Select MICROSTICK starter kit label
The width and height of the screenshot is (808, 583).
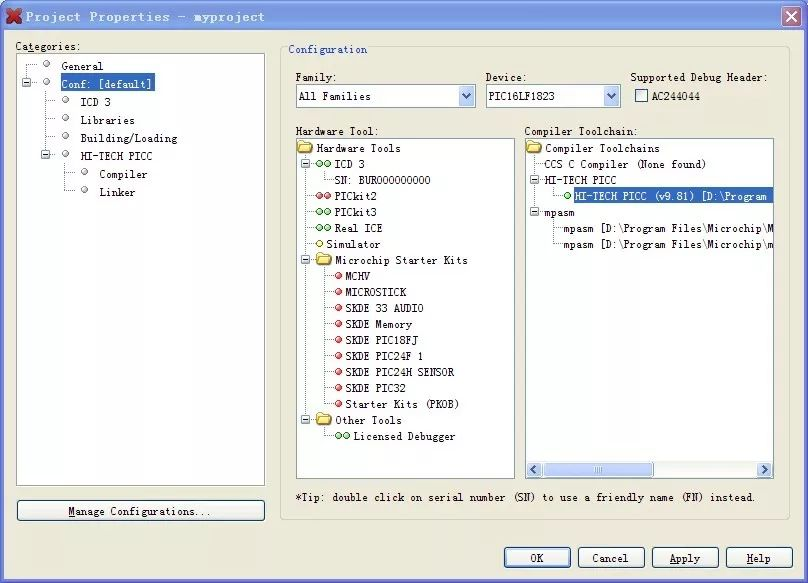[376, 292]
